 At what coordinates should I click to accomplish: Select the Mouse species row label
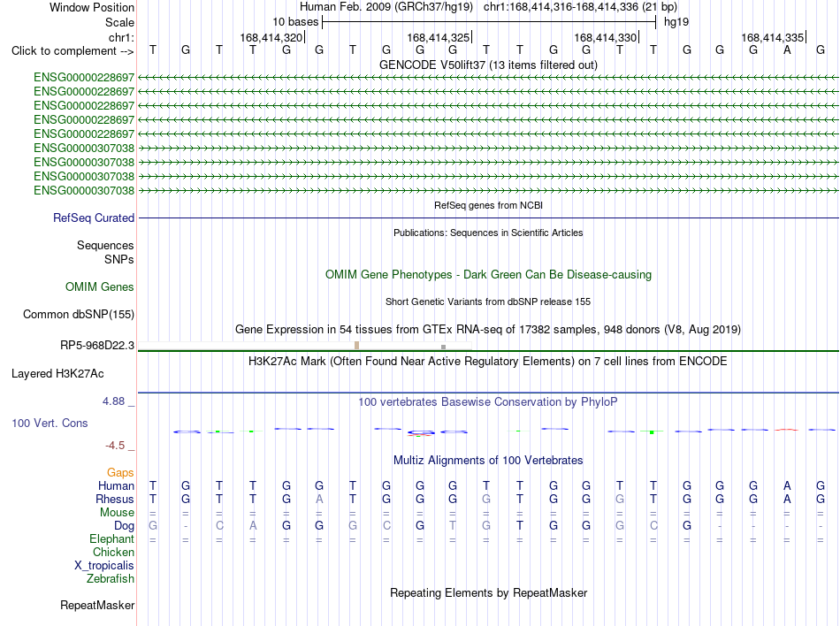click(117, 513)
